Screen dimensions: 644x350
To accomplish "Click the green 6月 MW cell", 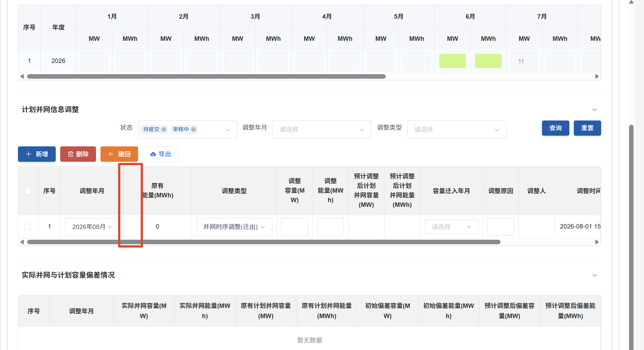I will pos(452,61).
